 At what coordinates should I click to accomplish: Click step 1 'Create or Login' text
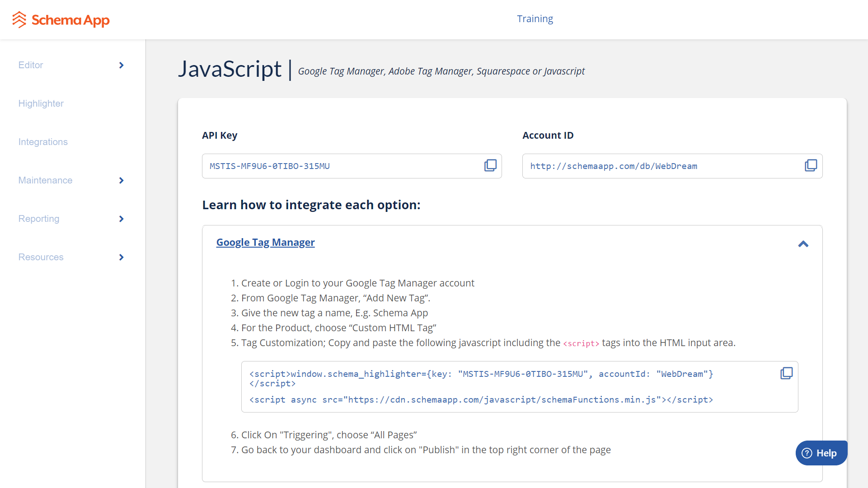click(357, 283)
